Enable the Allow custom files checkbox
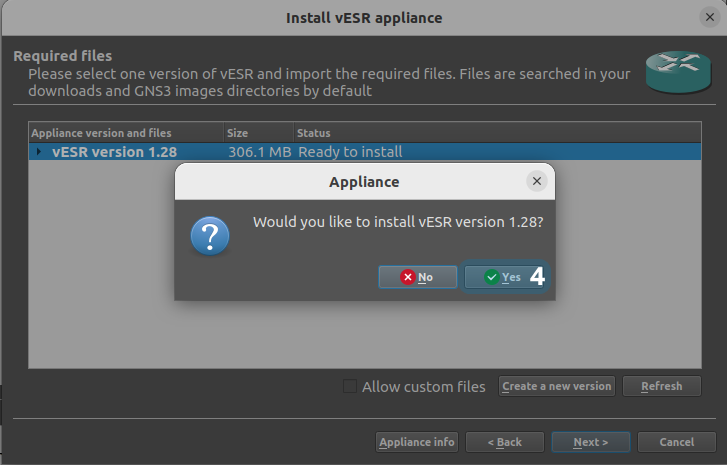The height and width of the screenshot is (465, 727). [350, 386]
